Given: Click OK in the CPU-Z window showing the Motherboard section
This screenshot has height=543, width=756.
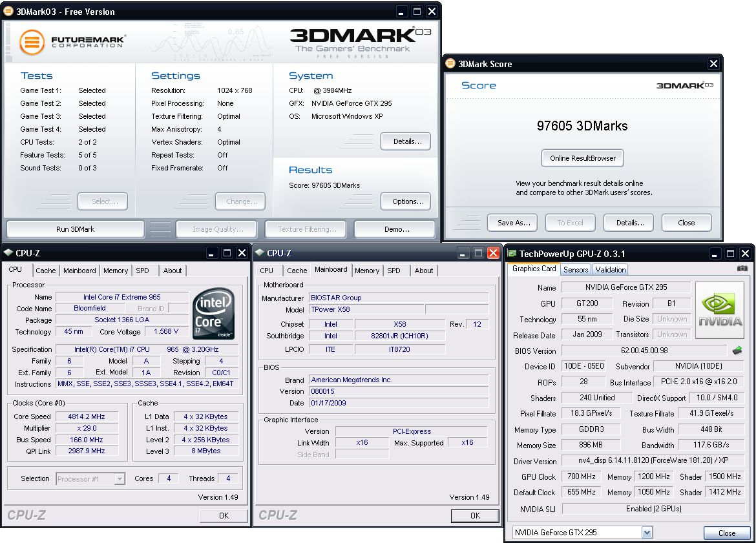Looking at the screenshot, I should click(475, 515).
